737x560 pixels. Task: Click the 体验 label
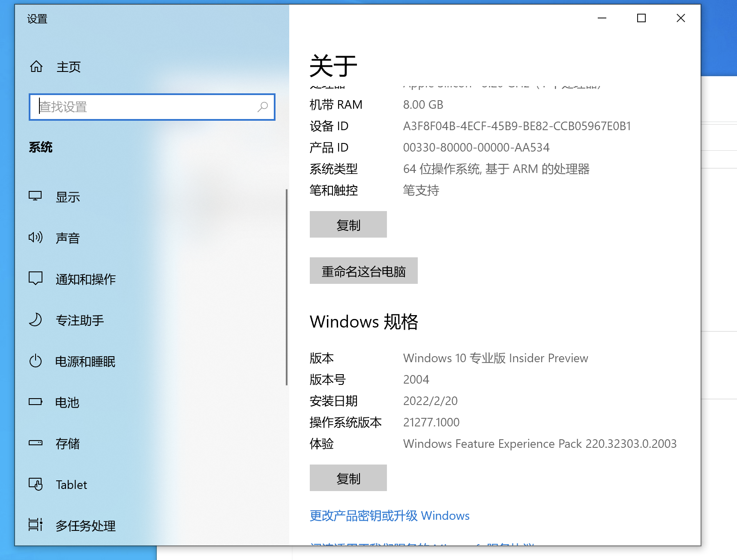pyautogui.click(x=322, y=444)
